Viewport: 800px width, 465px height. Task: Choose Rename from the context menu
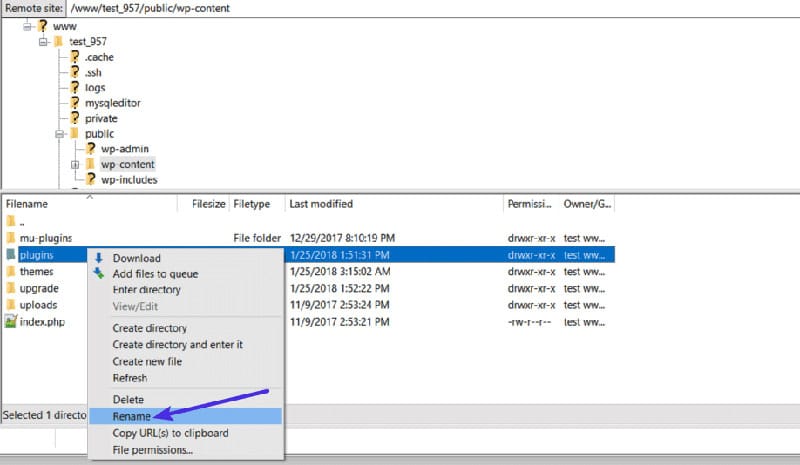click(x=132, y=416)
